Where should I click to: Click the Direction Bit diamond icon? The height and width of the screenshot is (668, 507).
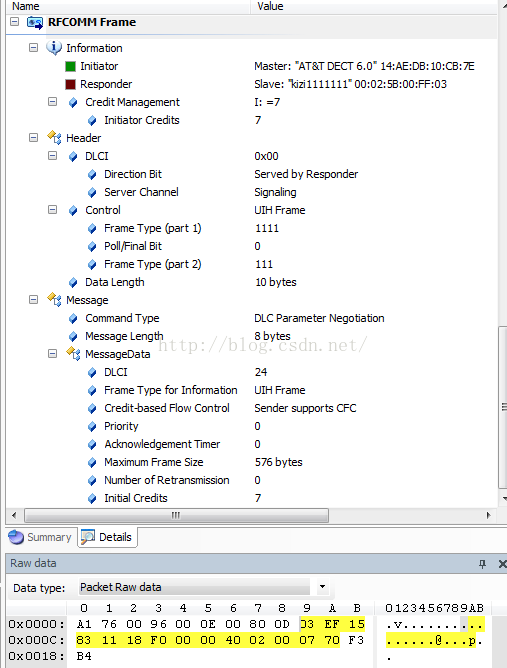point(92,175)
